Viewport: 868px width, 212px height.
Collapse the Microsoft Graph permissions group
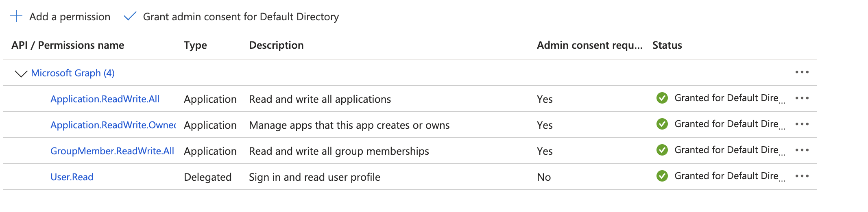[x=21, y=74]
